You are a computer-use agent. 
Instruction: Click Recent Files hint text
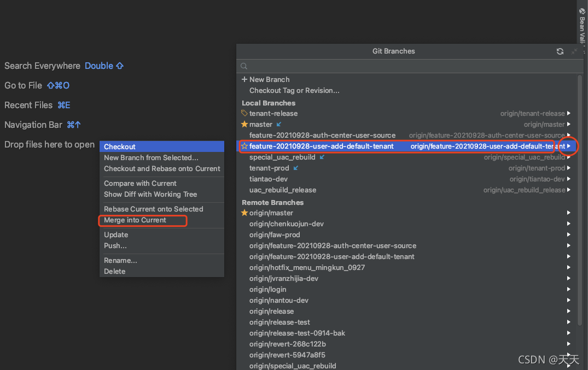point(28,105)
